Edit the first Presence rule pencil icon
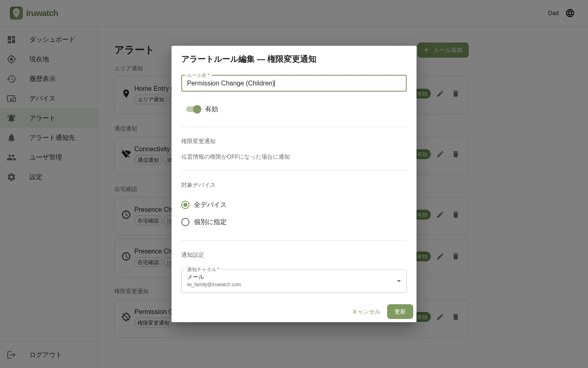Viewport: 588px width, 368px height. 440,215
